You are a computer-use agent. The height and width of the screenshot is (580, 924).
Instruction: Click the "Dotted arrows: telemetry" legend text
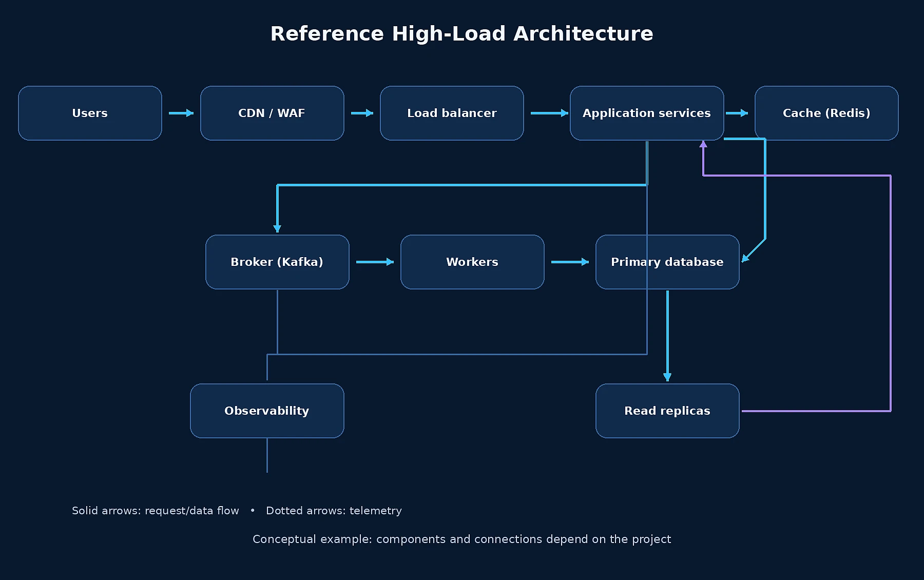pos(334,511)
